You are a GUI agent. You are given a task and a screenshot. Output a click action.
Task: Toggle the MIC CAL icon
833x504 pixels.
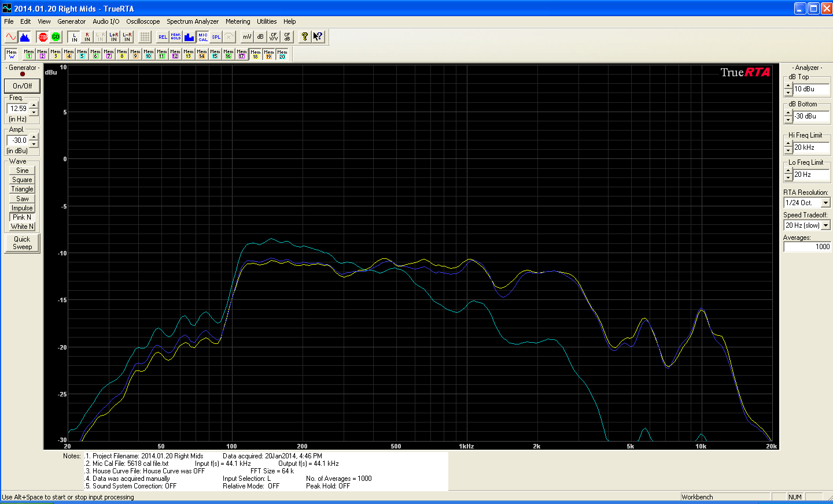click(x=203, y=37)
